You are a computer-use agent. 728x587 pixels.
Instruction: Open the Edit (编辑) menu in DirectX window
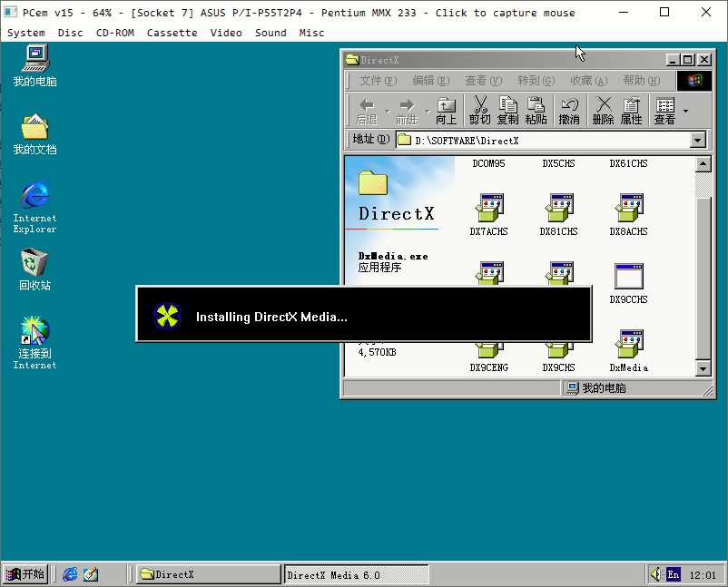(431, 81)
